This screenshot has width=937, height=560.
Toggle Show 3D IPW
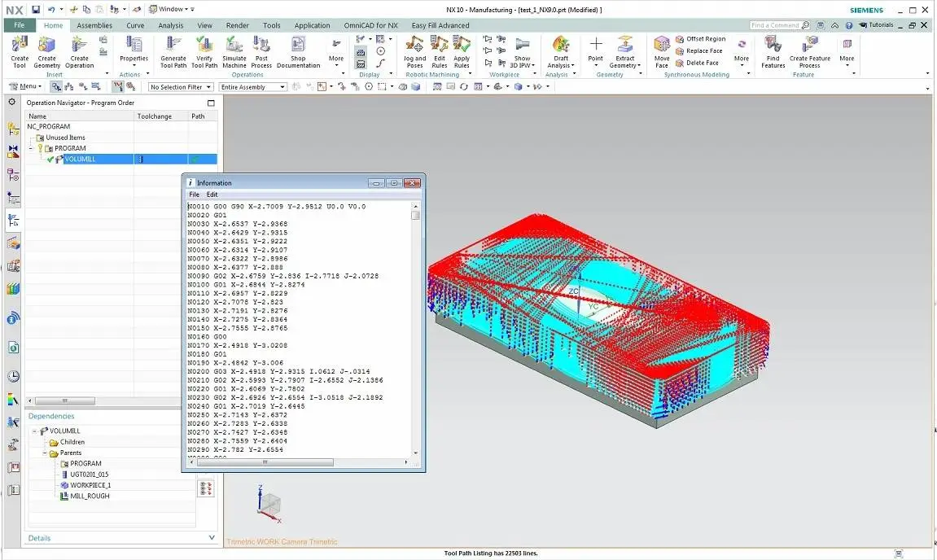click(x=523, y=52)
